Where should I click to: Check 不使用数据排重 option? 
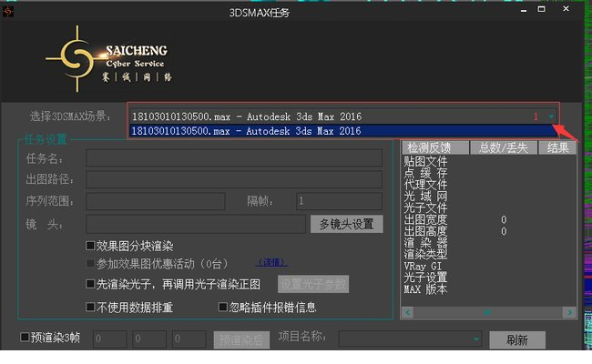[x=90, y=307]
